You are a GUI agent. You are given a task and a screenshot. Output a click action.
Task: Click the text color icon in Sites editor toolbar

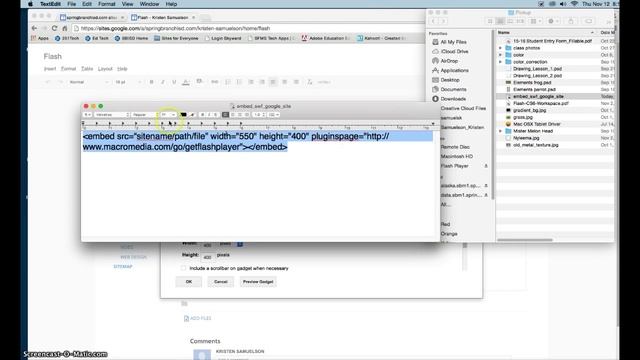coord(186,82)
